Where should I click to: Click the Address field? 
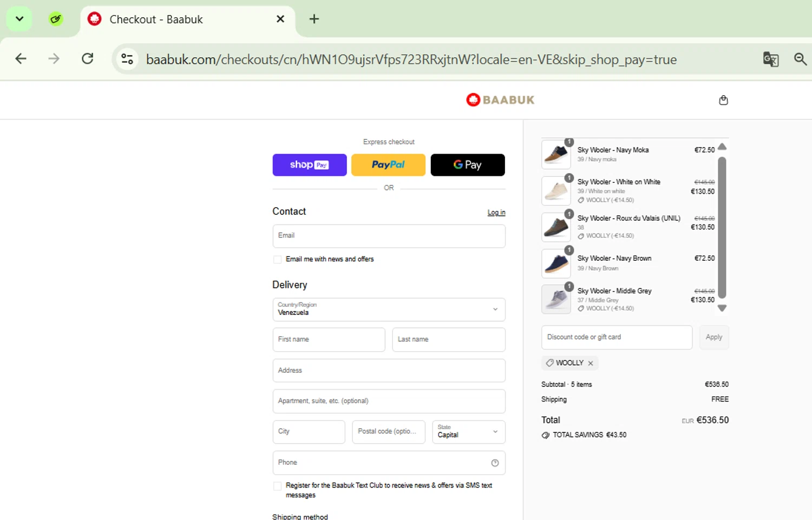pyautogui.click(x=389, y=371)
